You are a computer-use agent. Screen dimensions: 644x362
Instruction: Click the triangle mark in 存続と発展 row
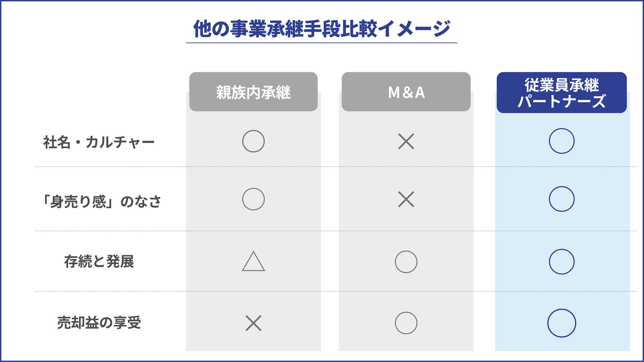pos(253,262)
